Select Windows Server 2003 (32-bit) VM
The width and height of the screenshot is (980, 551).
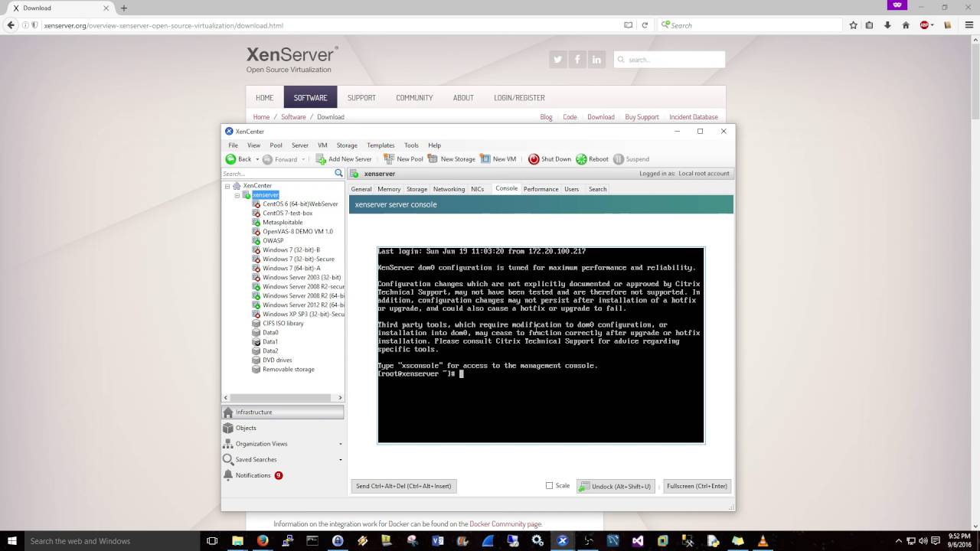tap(302, 277)
